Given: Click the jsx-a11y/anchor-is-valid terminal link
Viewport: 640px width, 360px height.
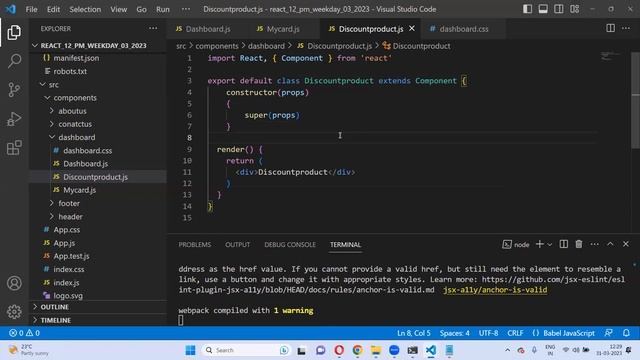Looking at the screenshot, I should click(x=495, y=290).
